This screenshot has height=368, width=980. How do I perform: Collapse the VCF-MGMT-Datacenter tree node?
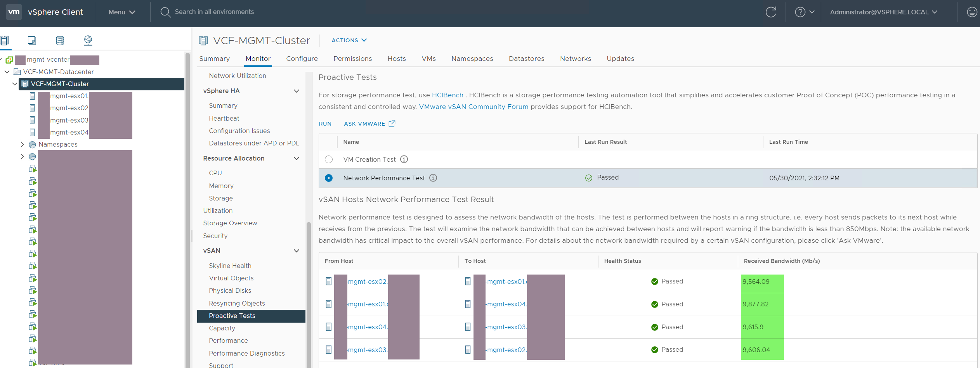(7, 72)
